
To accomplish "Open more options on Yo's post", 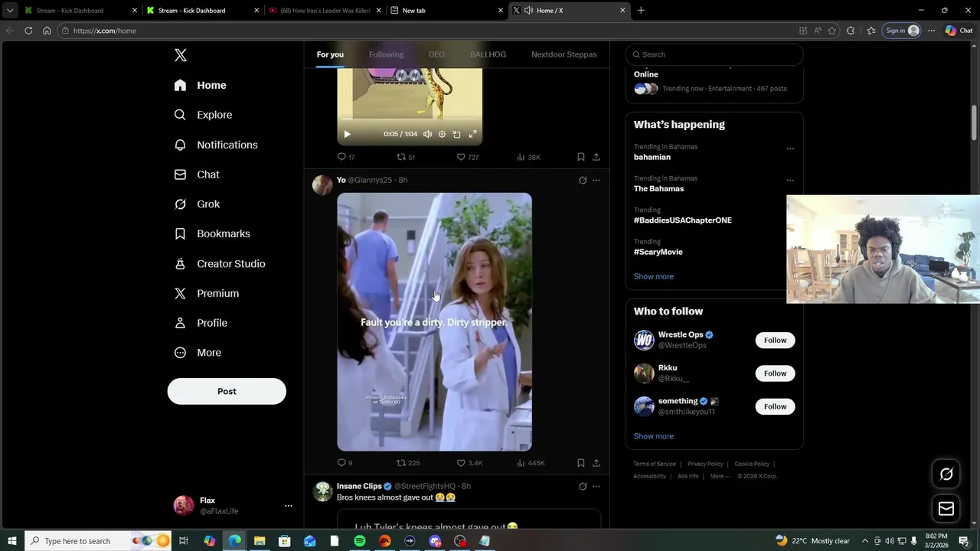I will pyautogui.click(x=596, y=181).
